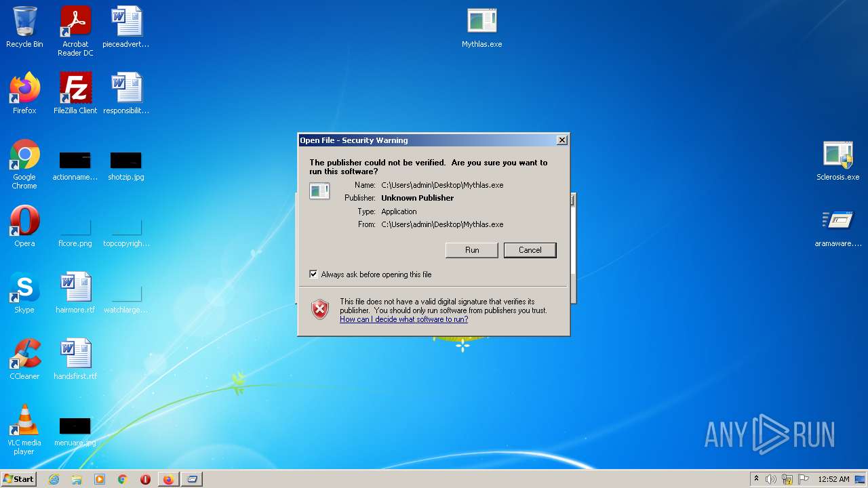The width and height of the screenshot is (868, 488).
Task: Click the dialog title 'Open File - Security Warning'
Action: pyautogui.click(x=354, y=140)
